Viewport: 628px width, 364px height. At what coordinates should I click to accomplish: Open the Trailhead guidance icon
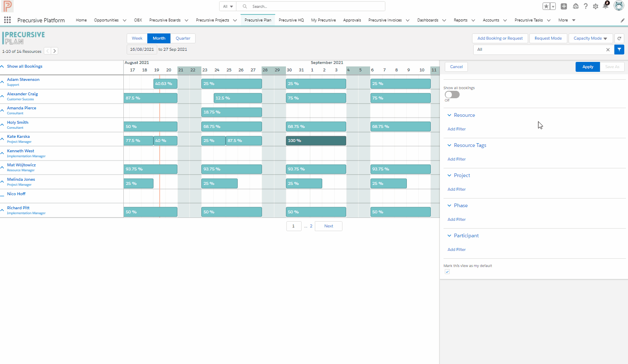tap(576, 6)
